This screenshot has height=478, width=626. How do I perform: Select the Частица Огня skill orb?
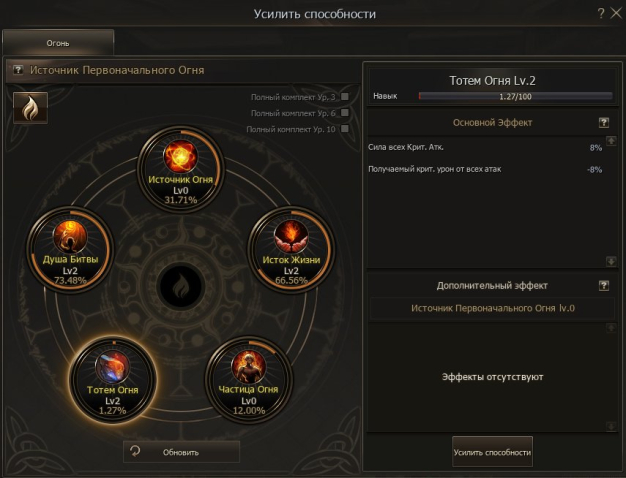click(248, 379)
